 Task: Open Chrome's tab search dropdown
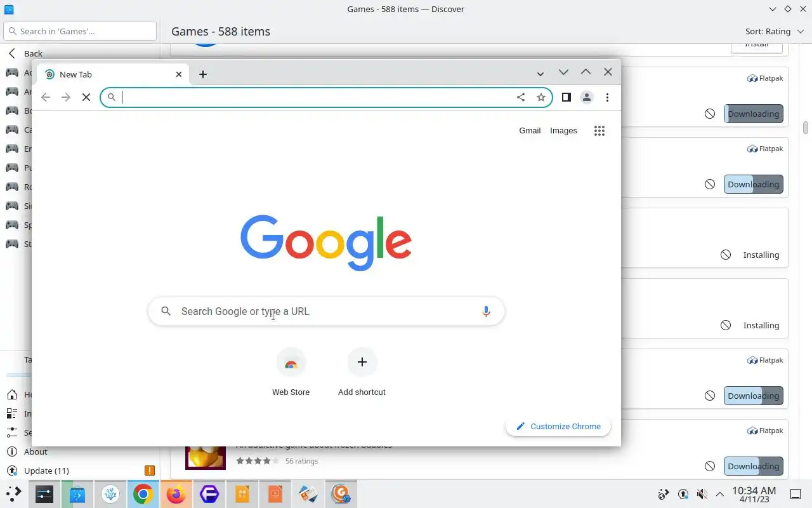point(540,74)
